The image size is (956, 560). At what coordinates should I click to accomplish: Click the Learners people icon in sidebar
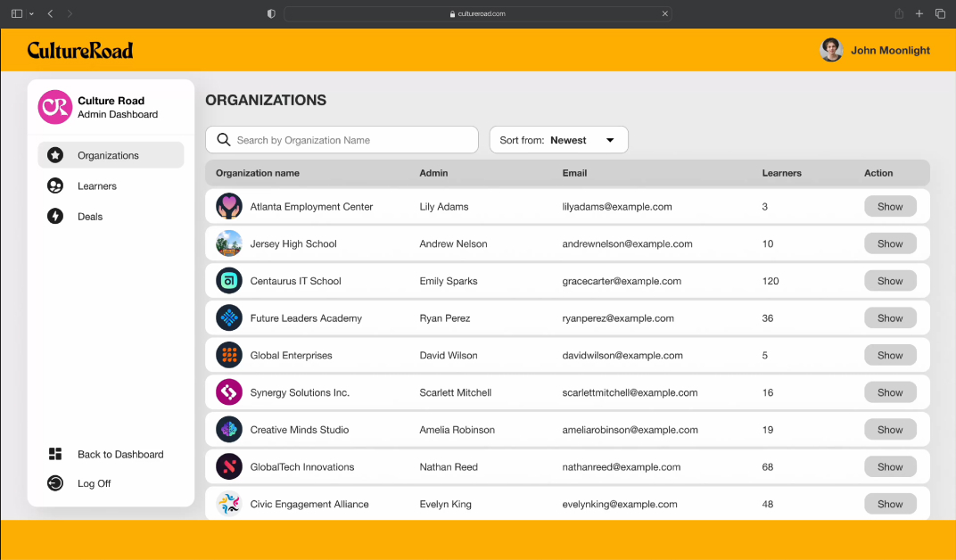tap(55, 185)
